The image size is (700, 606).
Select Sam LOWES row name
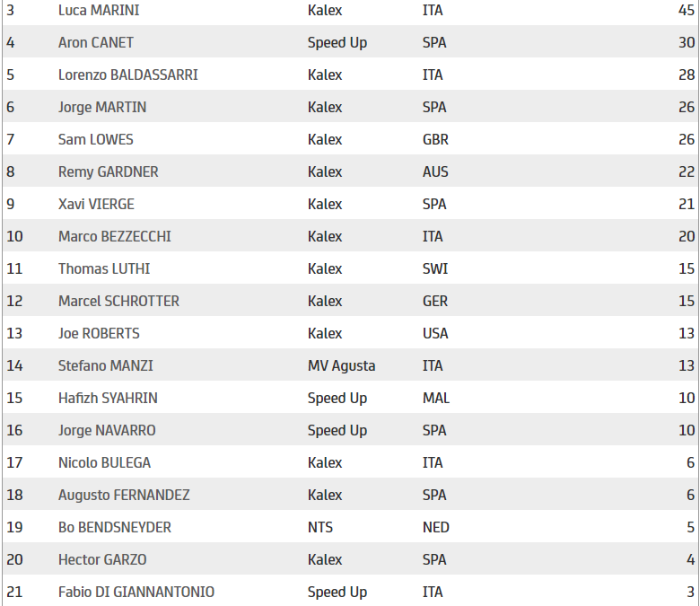coord(95,139)
